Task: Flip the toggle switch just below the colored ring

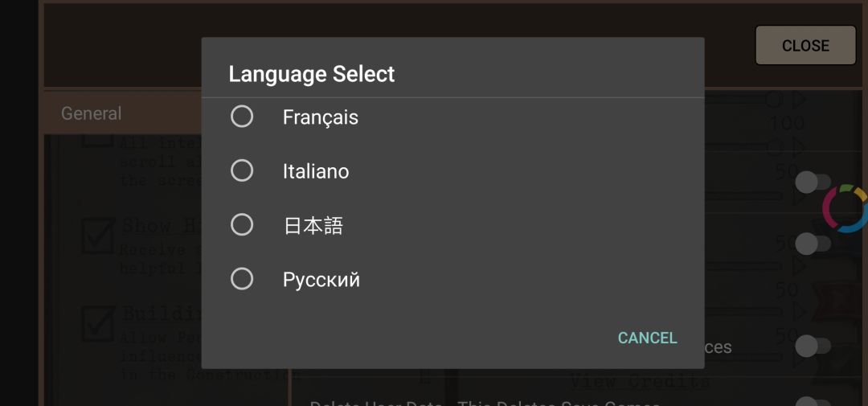Action: coord(810,243)
